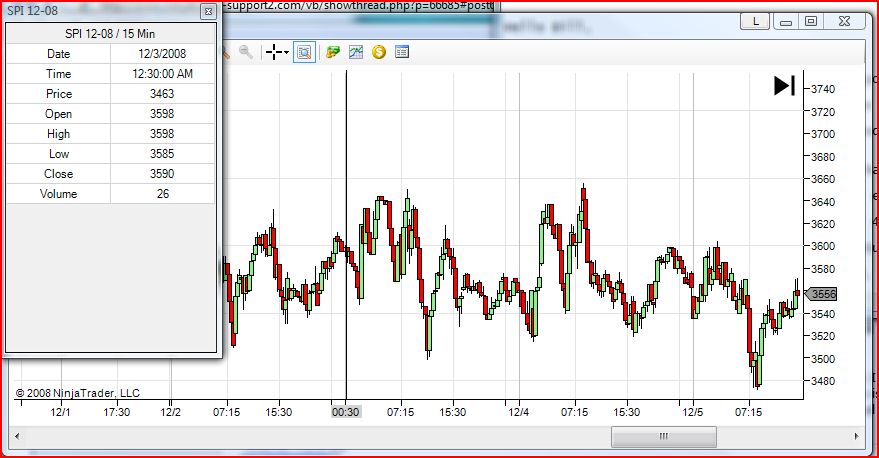Click the Low value 3585
Viewport: 879px width, 458px height.
tap(162, 154)
